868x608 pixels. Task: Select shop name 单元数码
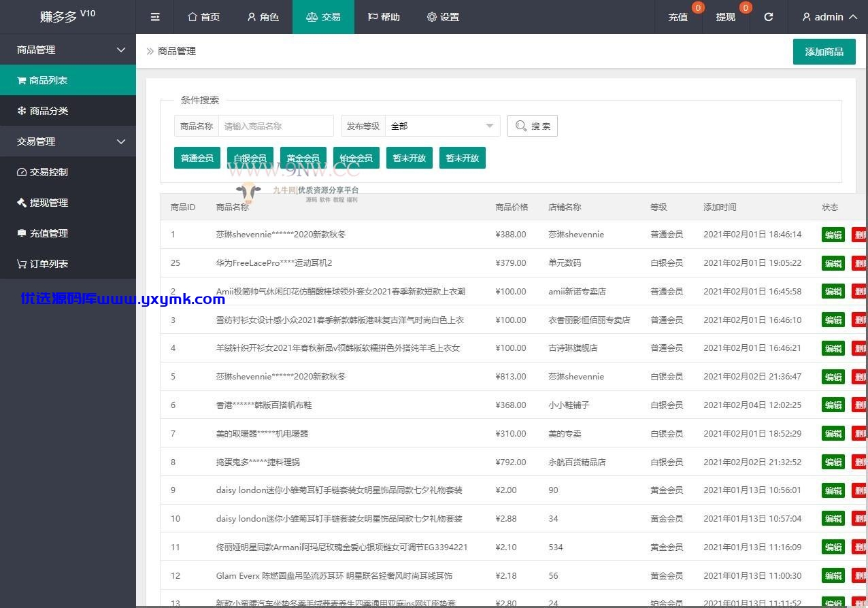[565, 263]
